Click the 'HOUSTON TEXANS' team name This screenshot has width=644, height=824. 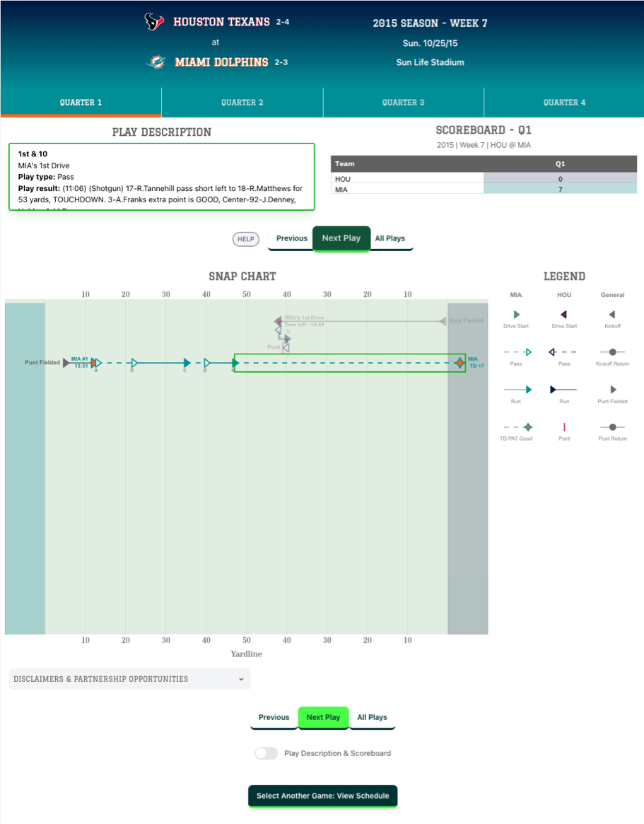coord(222,21)
